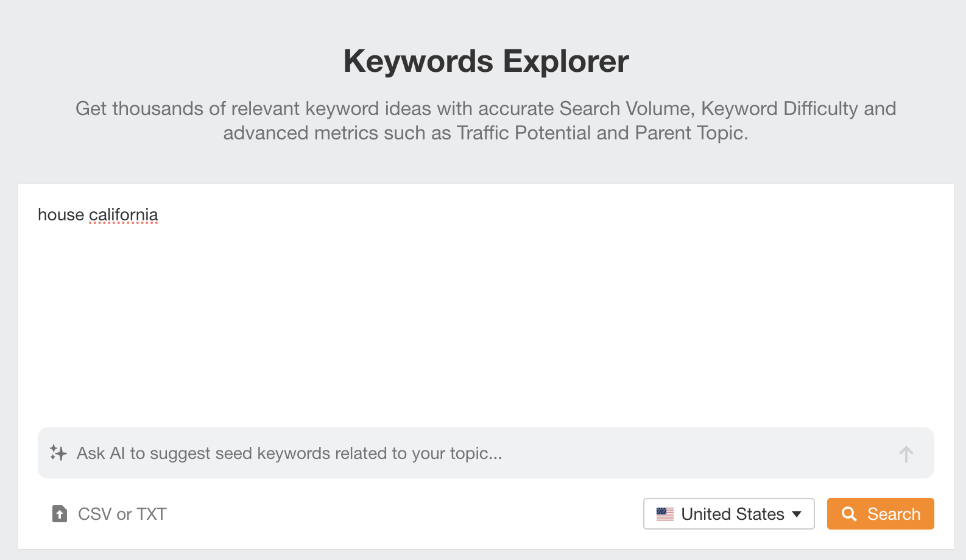
Task: Click the arrow icon to submit AI prompt
Action: (906, 453)
